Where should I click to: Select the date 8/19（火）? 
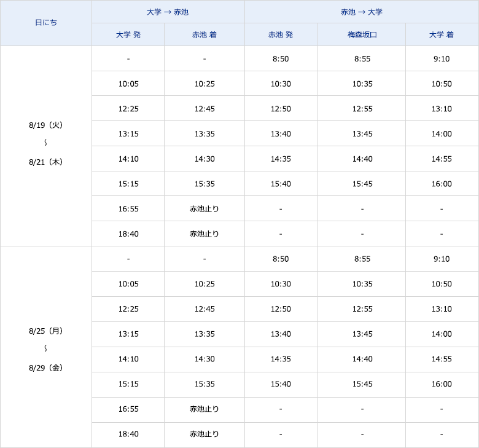pyautogui.click(x=46, y=125)
